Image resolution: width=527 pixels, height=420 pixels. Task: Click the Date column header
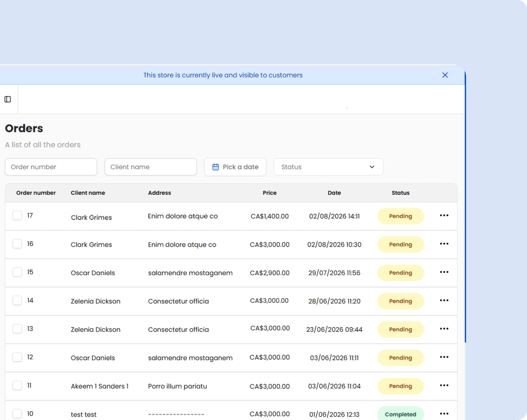(x=334, y=193)
